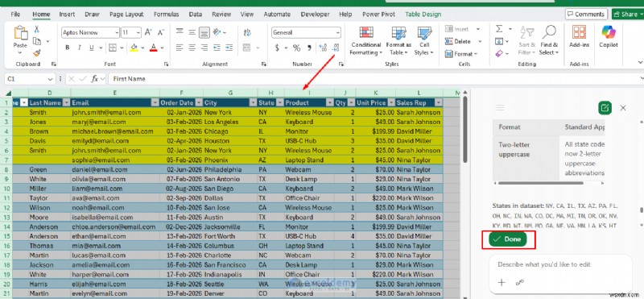Pick the yellow Fill Color swatch
Screen dimensions: 644x299
[134, 48]
